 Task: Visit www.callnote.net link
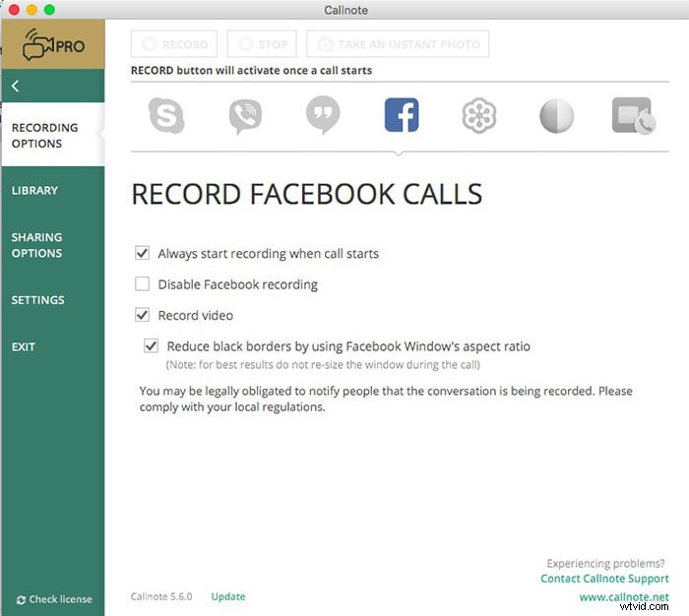coord(624,596)
